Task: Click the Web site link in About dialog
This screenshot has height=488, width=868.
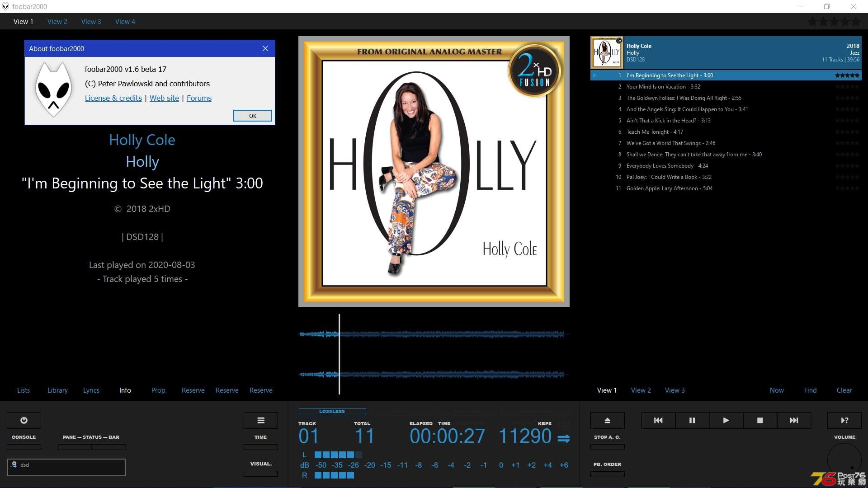Action: [165, 97]
